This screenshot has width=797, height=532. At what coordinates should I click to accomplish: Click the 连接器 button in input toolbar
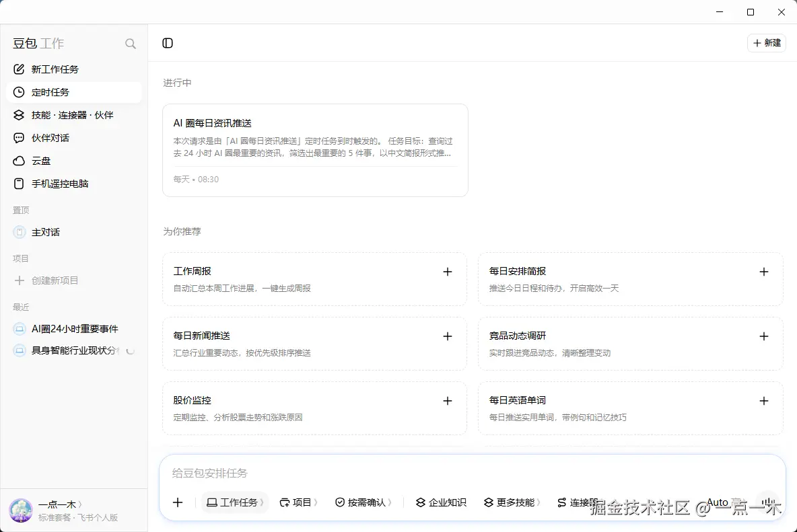pyautogui.click(x=578, y=502)
